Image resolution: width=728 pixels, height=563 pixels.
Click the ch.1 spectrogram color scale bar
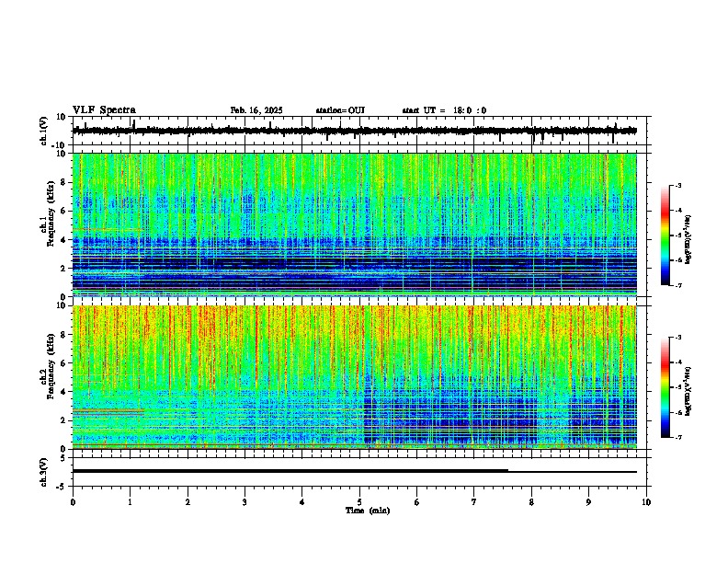[665, 236]
